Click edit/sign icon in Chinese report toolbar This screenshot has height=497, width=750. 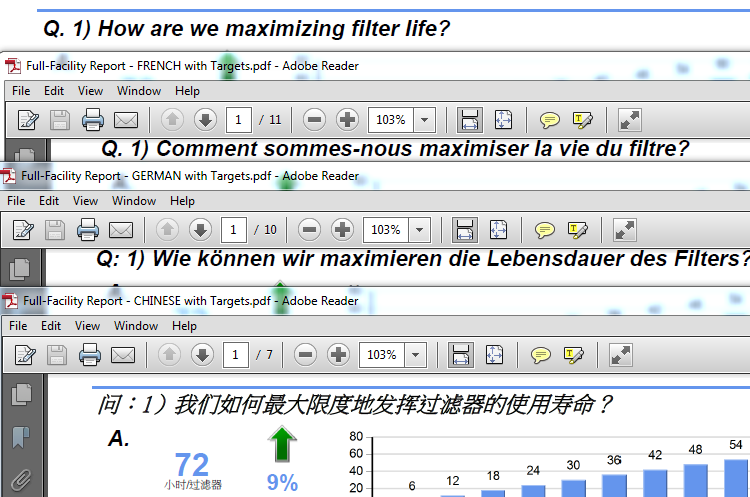point(25,355)
